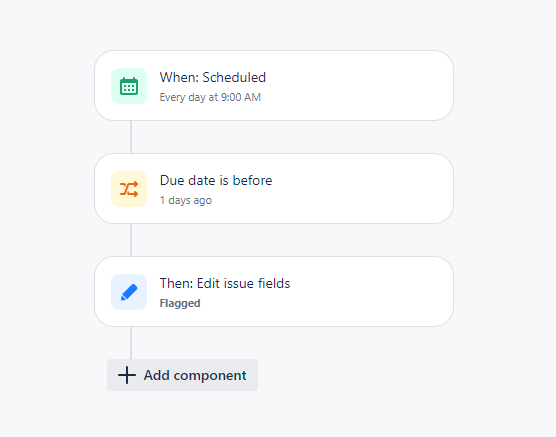556x437 pixels.
Task: Click the green calendar Scheduled trigger icon
Action: click(x=129, y=86)
